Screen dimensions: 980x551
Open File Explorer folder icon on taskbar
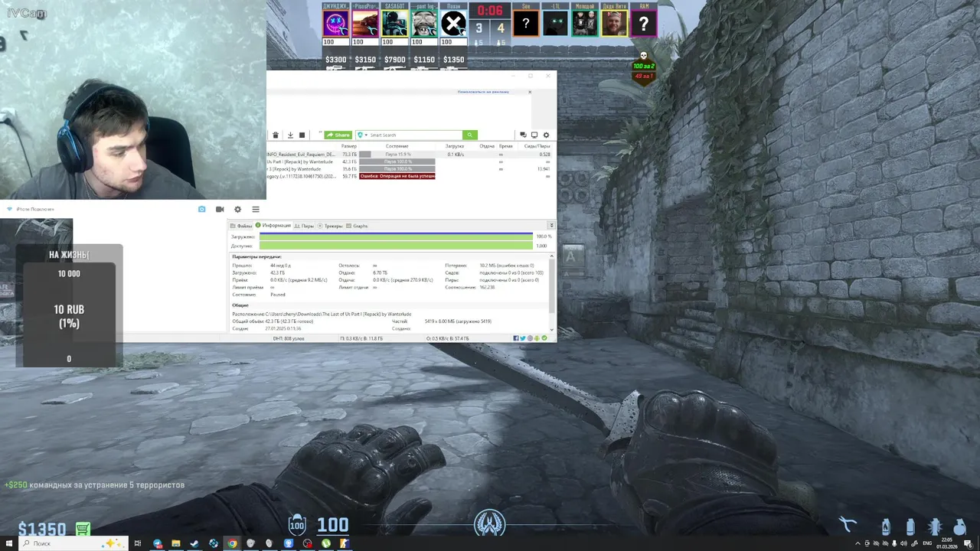[x=175, y=543]
